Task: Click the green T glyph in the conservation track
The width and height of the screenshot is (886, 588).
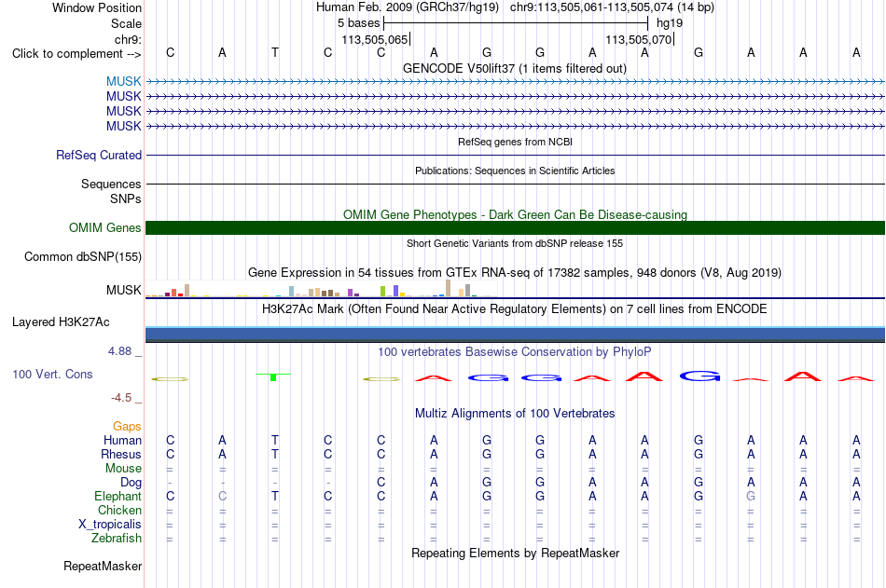Action: pos(273,376)
